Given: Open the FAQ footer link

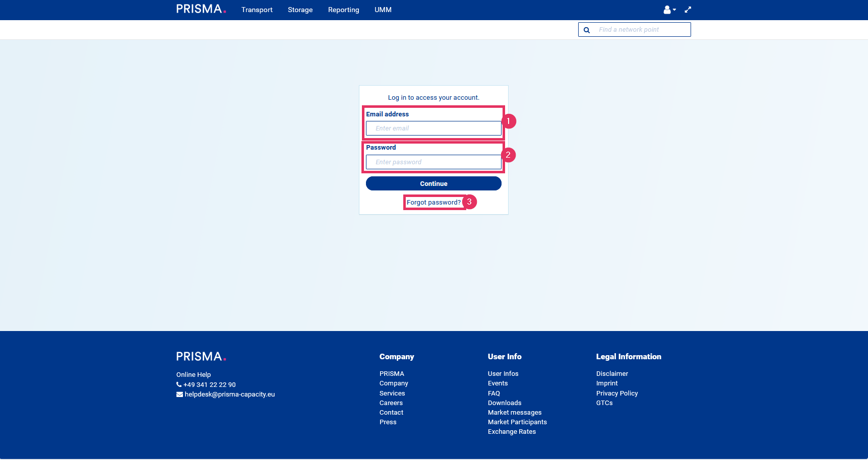Looking at the screenshot, I should click(493, 393).
